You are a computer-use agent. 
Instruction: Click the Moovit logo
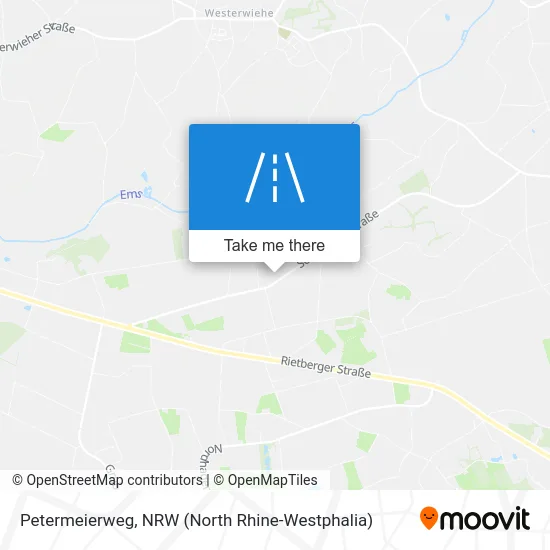475,518
